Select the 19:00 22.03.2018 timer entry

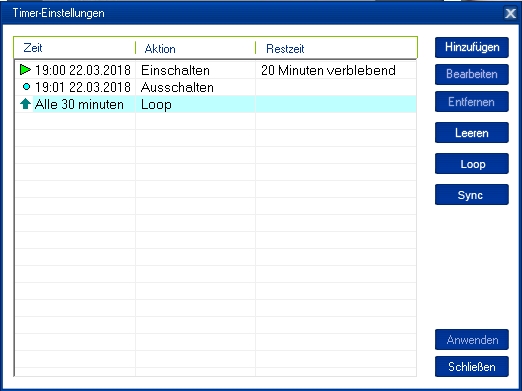coord(83,70)
